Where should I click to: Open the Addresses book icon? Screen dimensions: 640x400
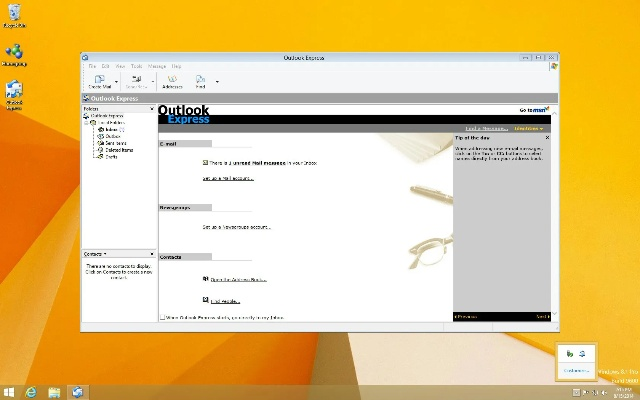click(171, 81)
